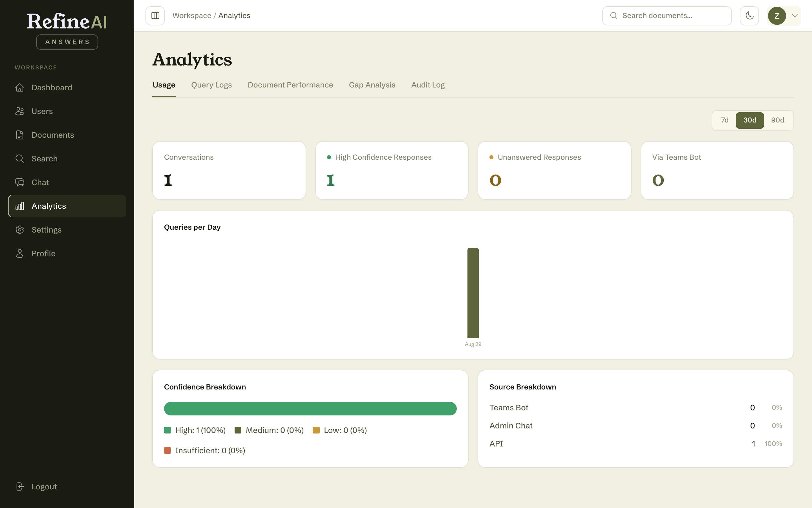Screen dimensions: 812x508
Task: Click the amber Low confidence swatch
Action: coord(316,430)
